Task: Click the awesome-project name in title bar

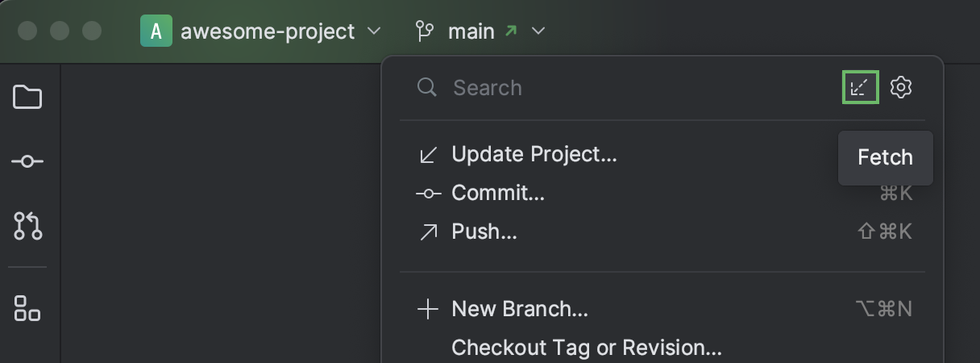Action: [268, 31]
